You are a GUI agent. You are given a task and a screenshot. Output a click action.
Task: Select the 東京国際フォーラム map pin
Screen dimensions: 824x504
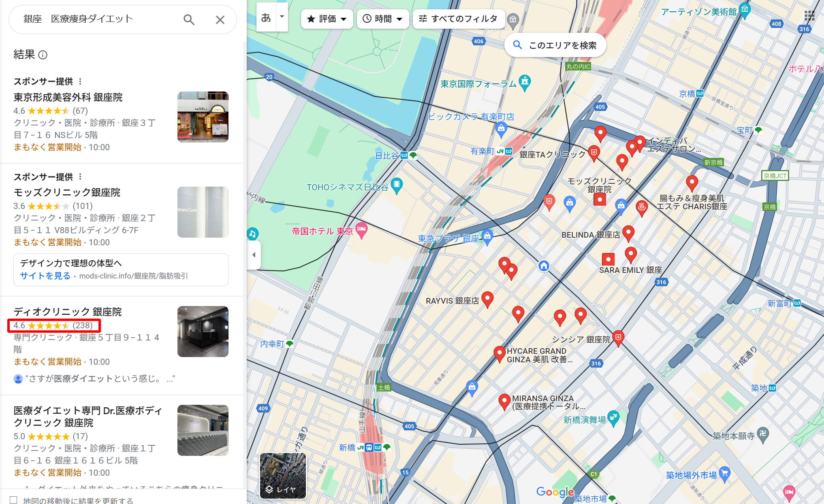pyautogui.click(x=525, y=83)
